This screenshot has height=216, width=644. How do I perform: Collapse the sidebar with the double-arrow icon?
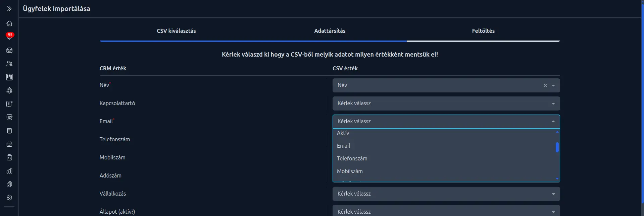click(9, 9)
